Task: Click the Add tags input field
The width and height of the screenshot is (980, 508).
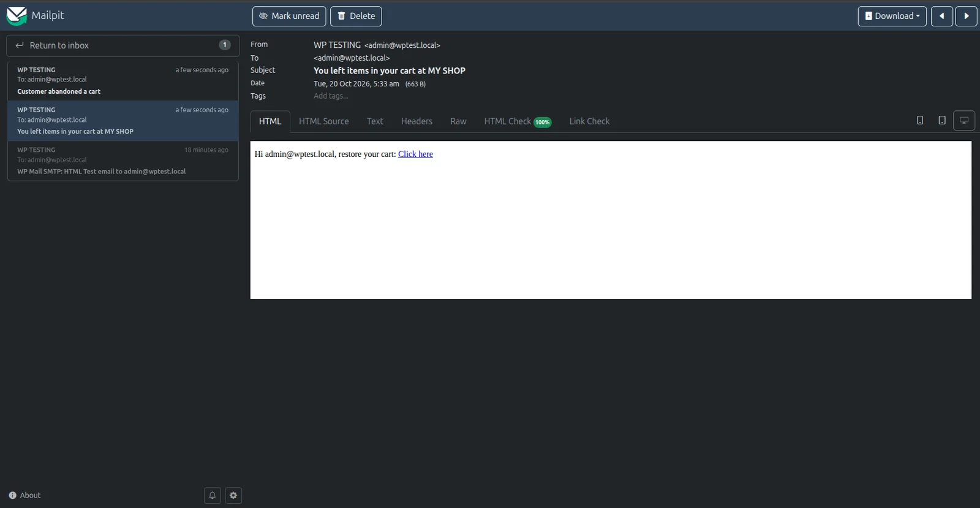Action: click(331, 96)
